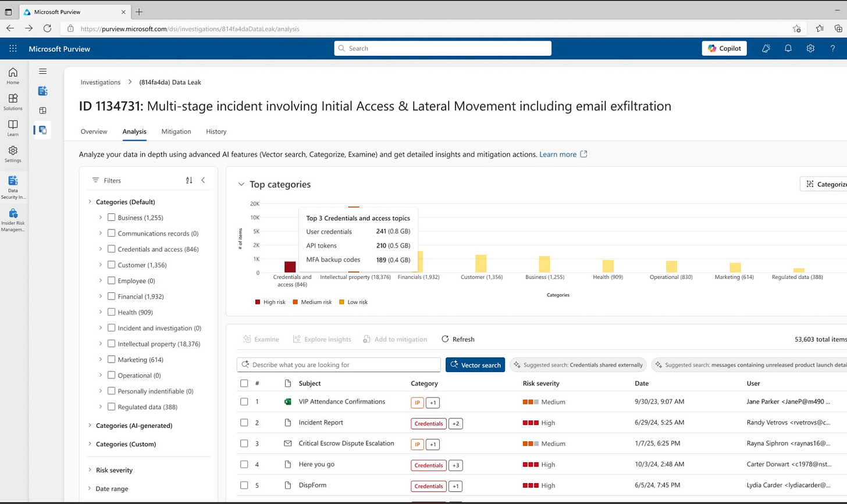This screenshot has width=847, height=504.
Task: Click the Describe what you are looking for field
Action: click(x=339, y=365)
